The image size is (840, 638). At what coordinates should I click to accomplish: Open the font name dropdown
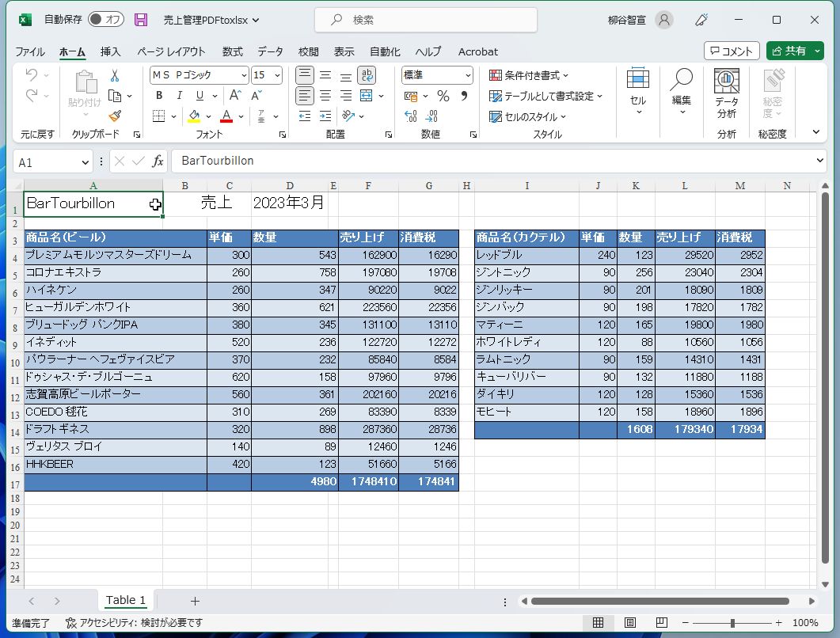(196, 74)
